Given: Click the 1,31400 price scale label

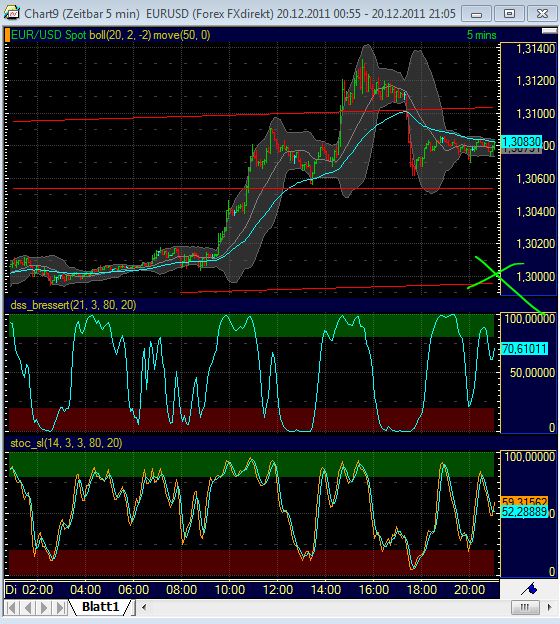Looking at the screenshot, I should (x=535, y=49).
